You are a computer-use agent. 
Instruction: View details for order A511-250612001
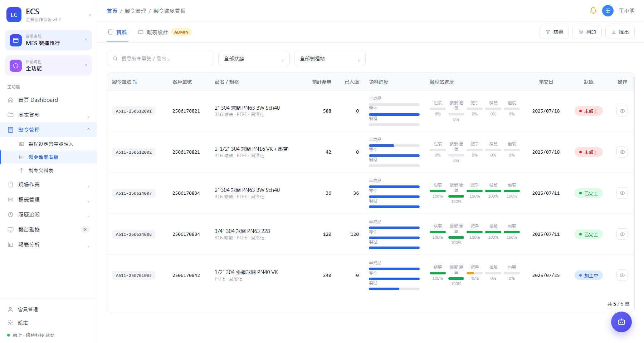tap(622, 111)
